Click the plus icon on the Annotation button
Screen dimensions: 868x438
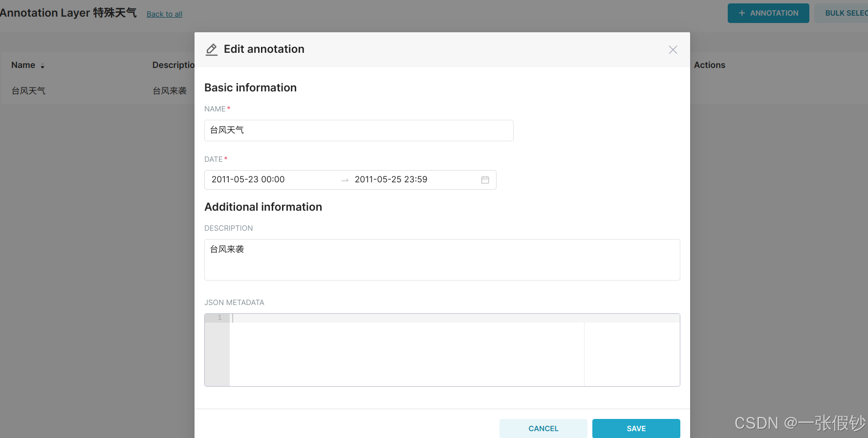pyautogui.click(x=741, y=13)
